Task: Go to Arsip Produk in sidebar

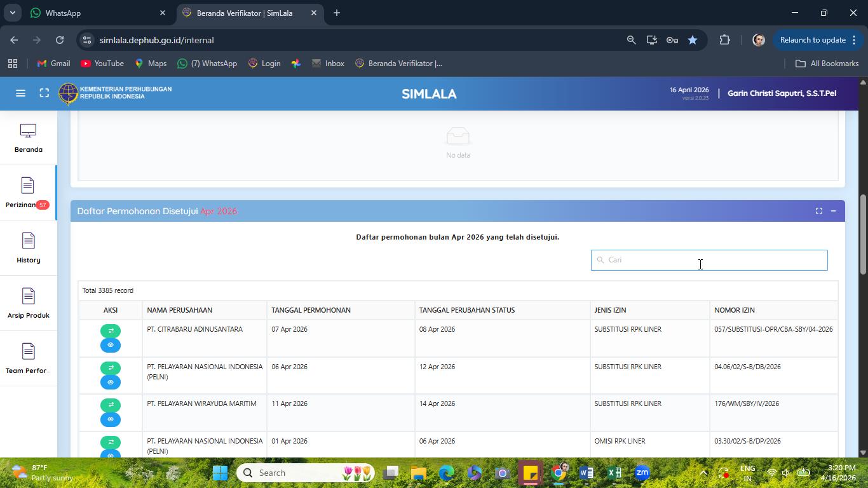Action: pos(28,304)
